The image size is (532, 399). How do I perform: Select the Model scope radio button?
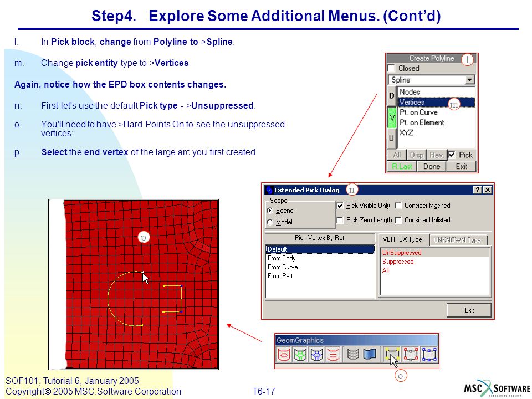[x=270, y=222]
